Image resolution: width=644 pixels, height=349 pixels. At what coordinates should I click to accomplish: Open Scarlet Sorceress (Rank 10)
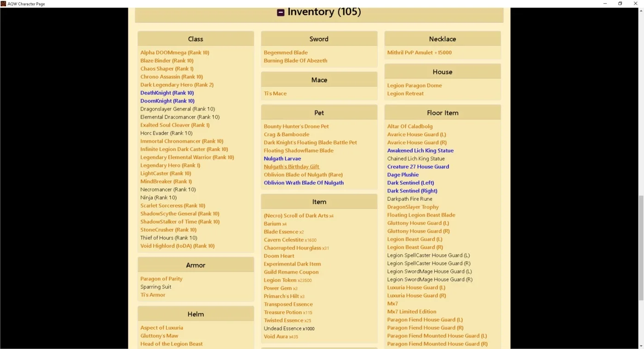(x=173, y=206)
